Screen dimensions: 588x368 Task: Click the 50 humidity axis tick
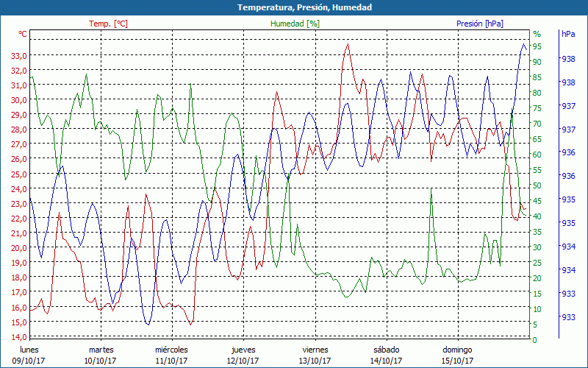(537, 185)
